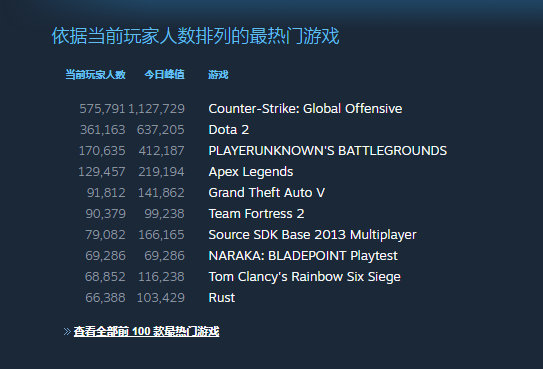The image size is (543, 369).
Task: Click Source SDK Base 2013 Multiplayer
Action: 312,235
